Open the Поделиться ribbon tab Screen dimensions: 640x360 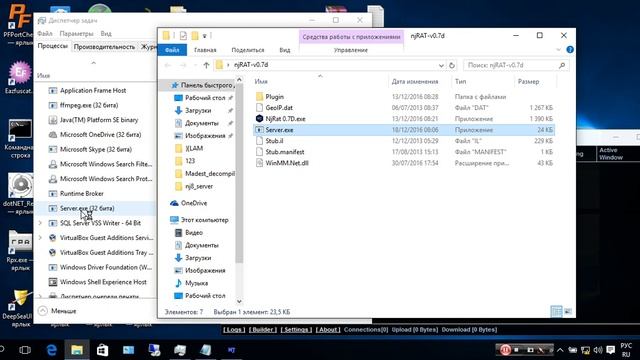[248, 50]
